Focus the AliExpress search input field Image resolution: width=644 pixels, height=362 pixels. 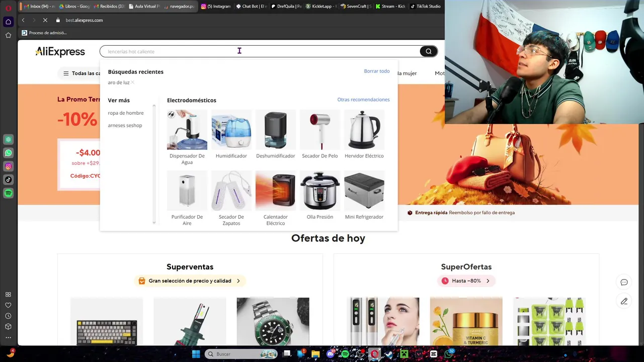click(260, 51)
